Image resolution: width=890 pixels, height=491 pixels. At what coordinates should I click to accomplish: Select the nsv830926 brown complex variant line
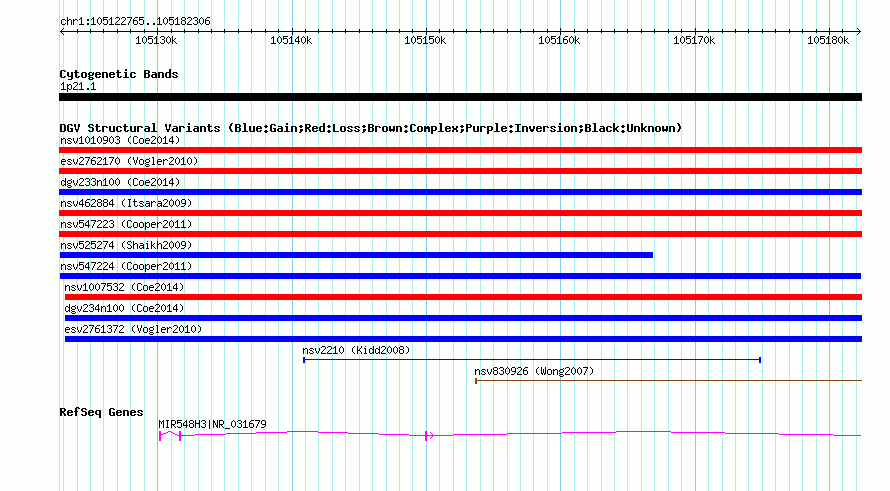[669, 381]
